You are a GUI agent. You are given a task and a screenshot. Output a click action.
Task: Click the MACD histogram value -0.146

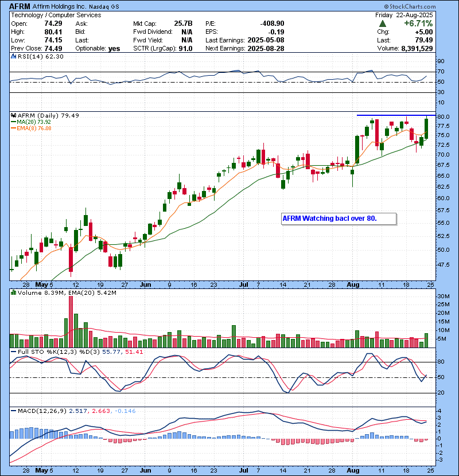pyautogui.click(x=125, y=411)
